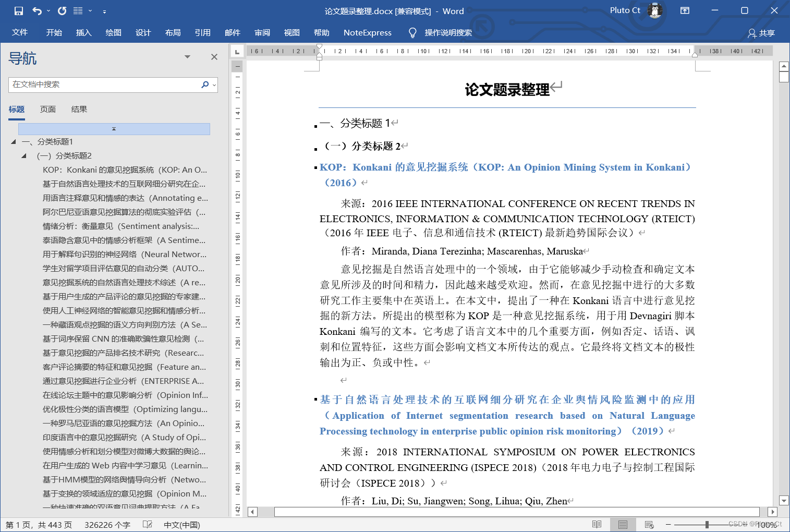Screen dimensions: 790x532
Task: Open Ribbon Display Options icon in title bar
Action: click(x=685, y=10)
